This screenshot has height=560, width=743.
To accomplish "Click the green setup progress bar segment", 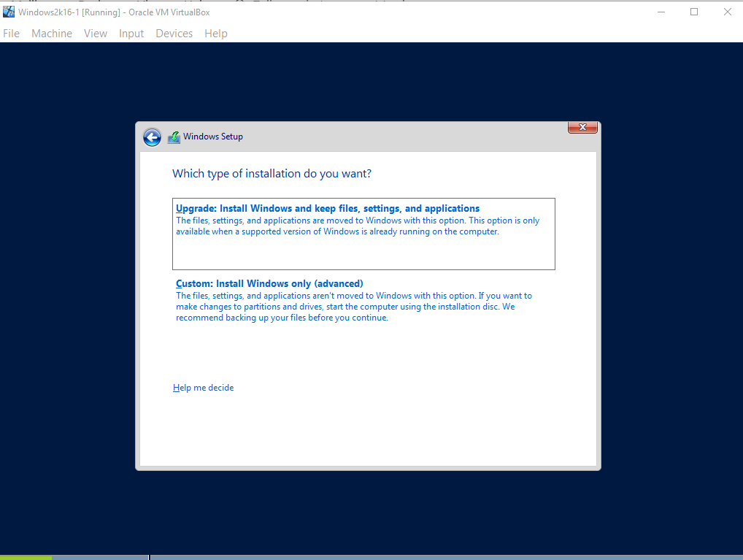I will [26, 558].
